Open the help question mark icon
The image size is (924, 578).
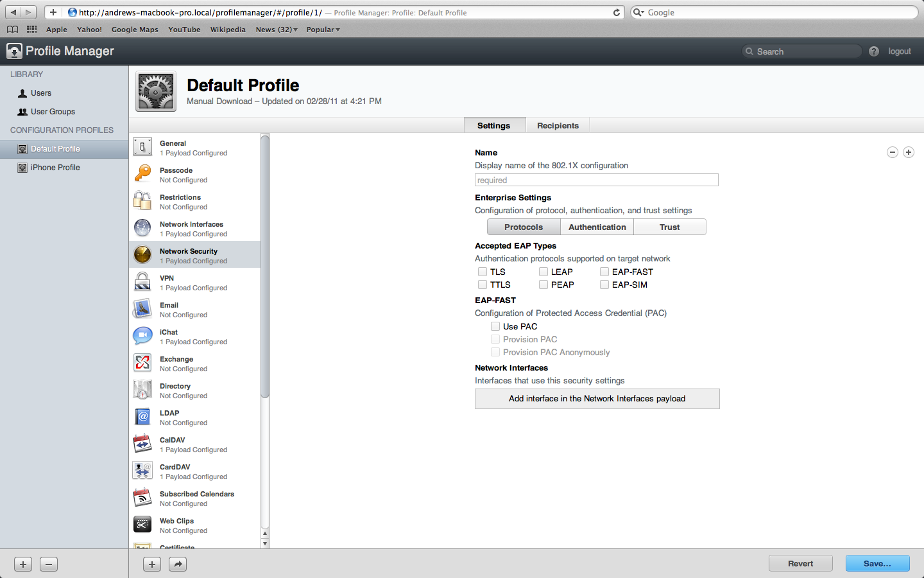pyautogui.click(x=874, y=51)
